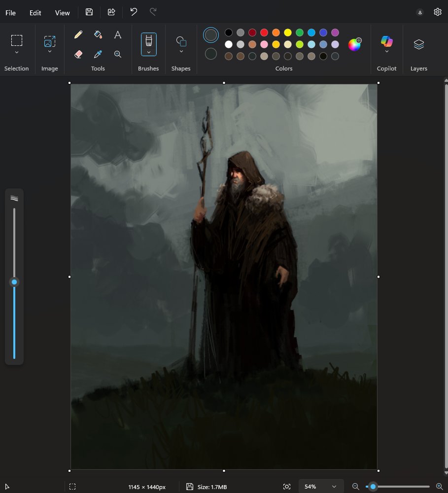
Task: Select the Color picker eyedropper tool
Action: click(98, 54)
